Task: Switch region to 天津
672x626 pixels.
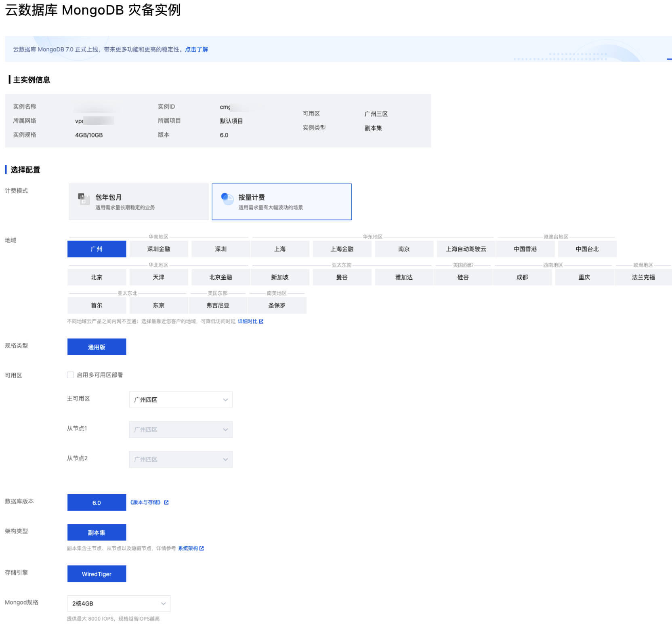Action: tap(159, 277)
